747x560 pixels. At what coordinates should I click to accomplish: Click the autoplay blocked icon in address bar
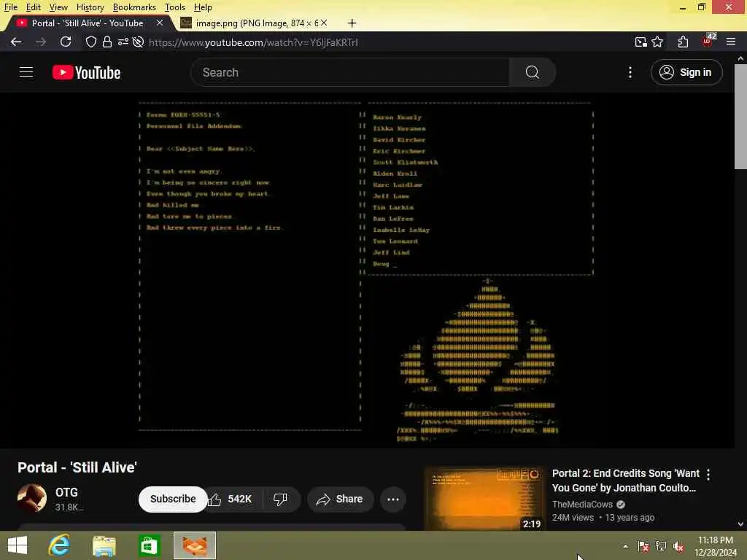(x=138, y=42)
